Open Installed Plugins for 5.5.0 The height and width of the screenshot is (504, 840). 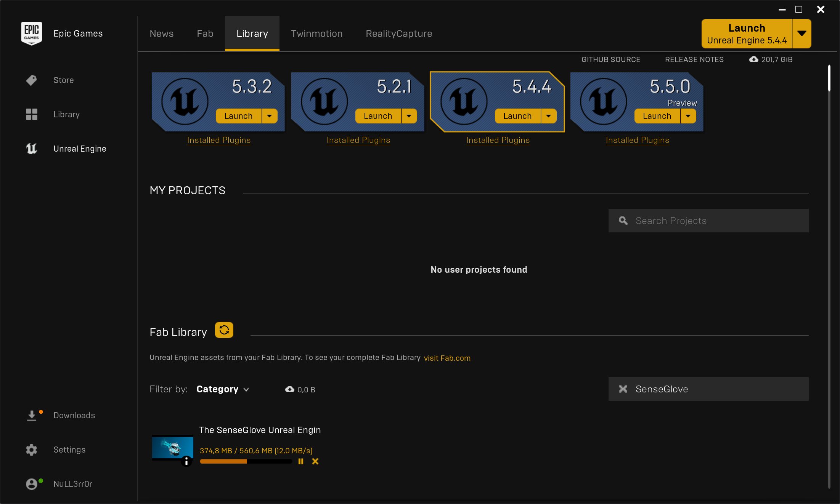638,140
